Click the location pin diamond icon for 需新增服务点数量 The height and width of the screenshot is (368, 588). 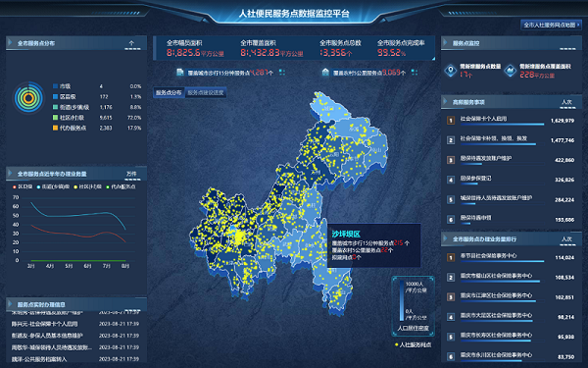pos(451,71)
